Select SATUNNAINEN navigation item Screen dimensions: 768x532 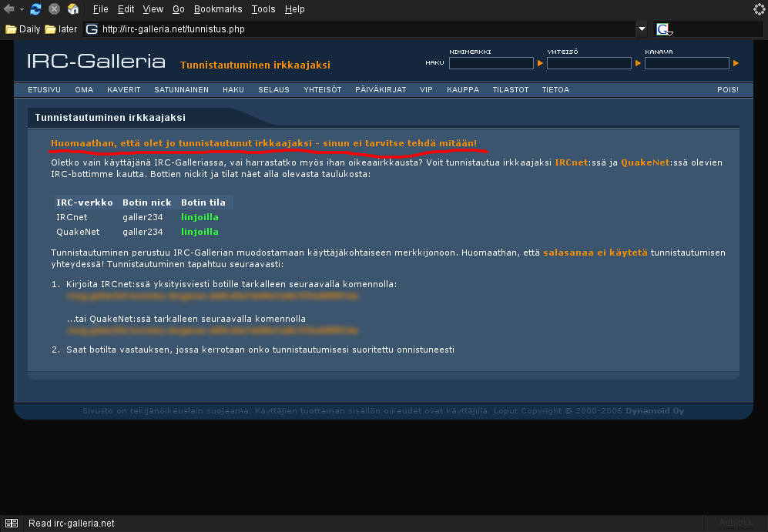pyautogui.click(x=181, y=90)
